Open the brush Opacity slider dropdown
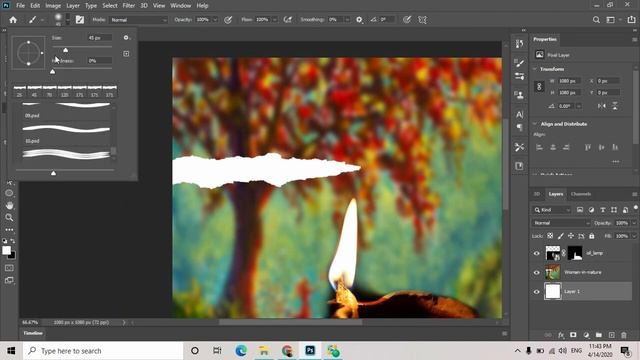640x360 pixels. click(x=215, y=20)
